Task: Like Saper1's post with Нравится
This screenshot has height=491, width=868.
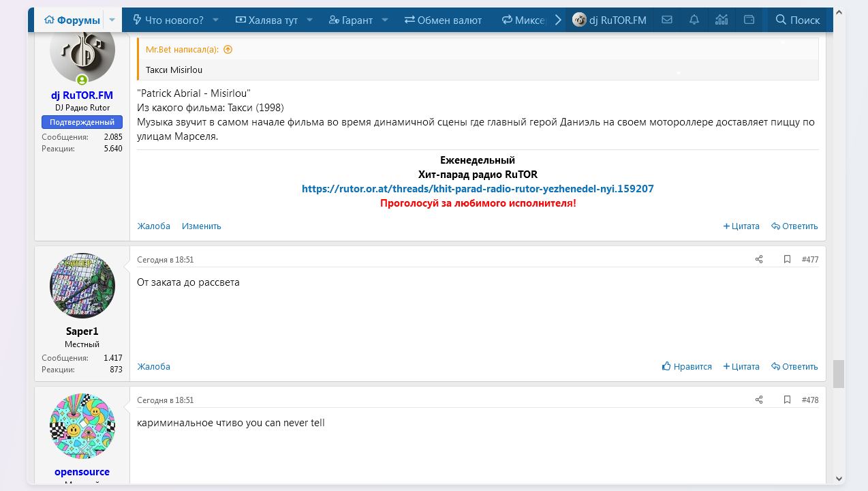Action: 687,366
